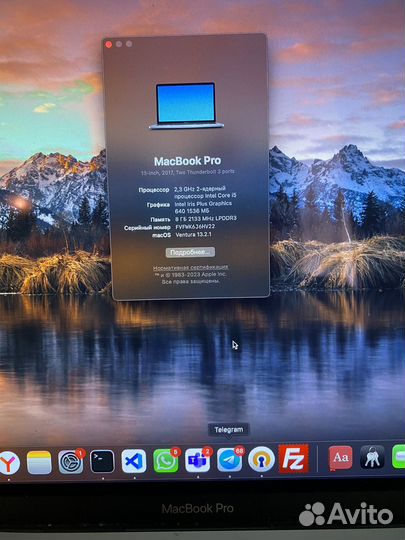Launch FileZilla from the dock
Viewport: 405px width, 540px height.
pyautogui.click(x=293, y=458)
